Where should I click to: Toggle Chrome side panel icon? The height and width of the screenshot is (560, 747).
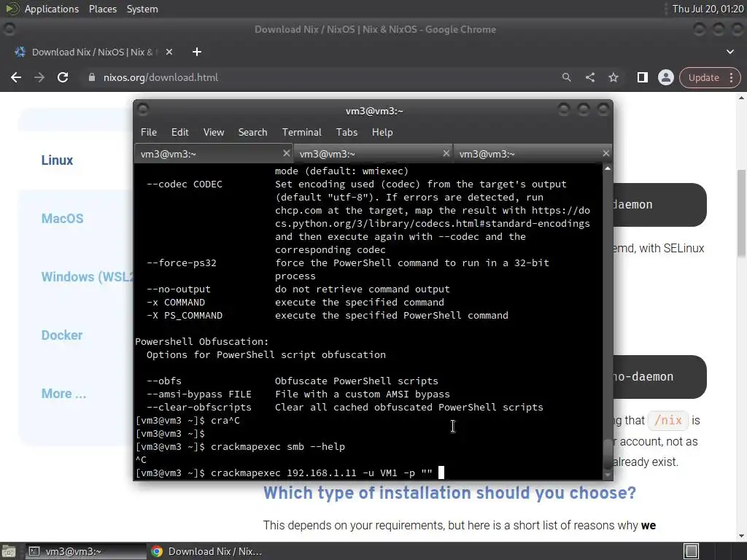click(642, 77)
